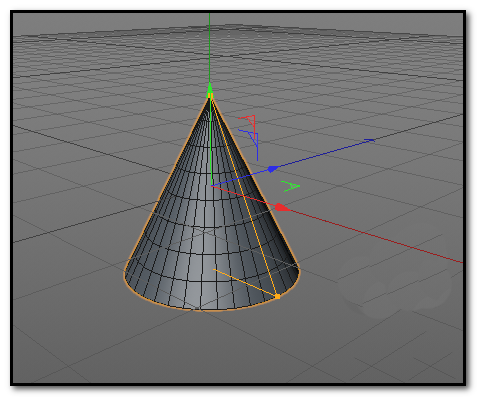The height and width of the screenshot is (397, 477).
Task: Click the orange slant line along the cone
Action: point(243,197)
